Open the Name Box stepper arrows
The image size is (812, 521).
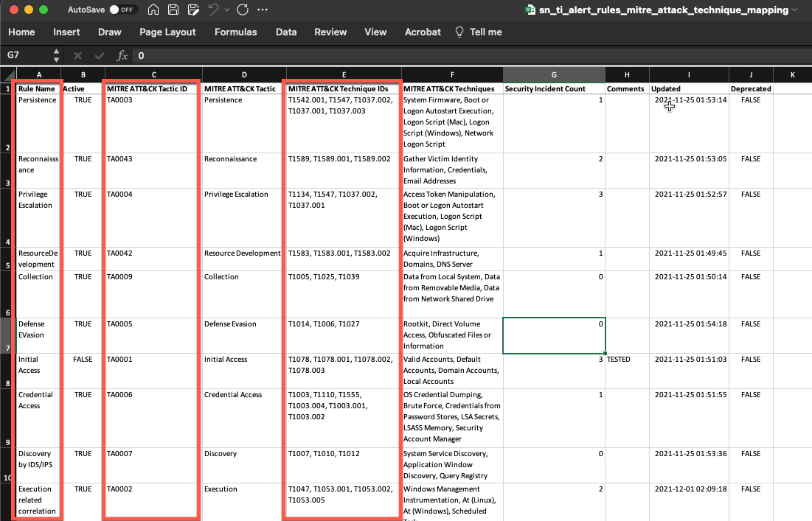coord(57,55)
